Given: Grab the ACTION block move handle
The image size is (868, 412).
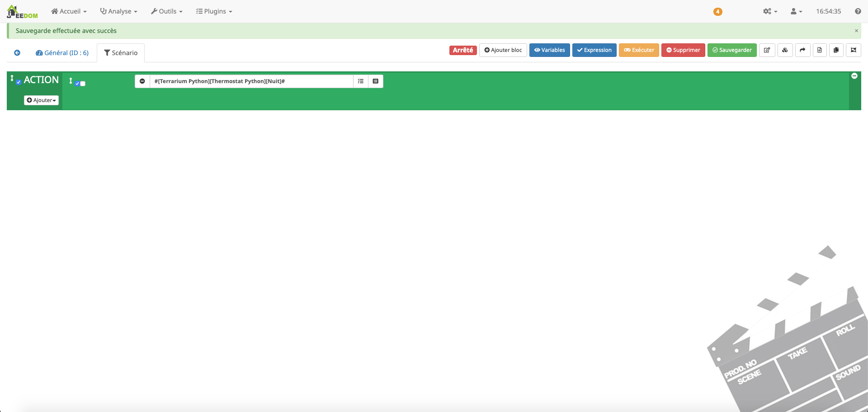Looking at the screenshot, I should coord(12,78).
